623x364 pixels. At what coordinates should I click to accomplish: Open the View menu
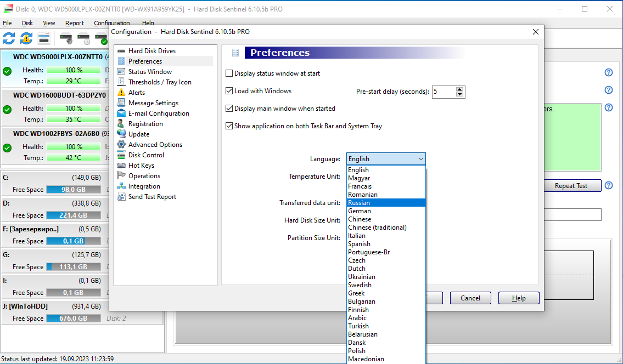pyautogui.click(x=49, y=23)
